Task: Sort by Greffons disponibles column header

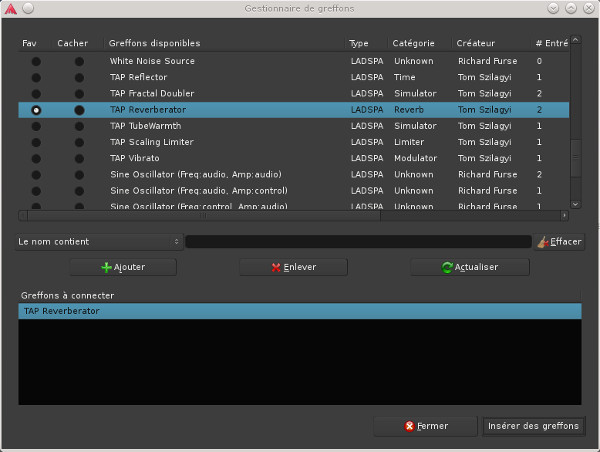Action: 155,43
